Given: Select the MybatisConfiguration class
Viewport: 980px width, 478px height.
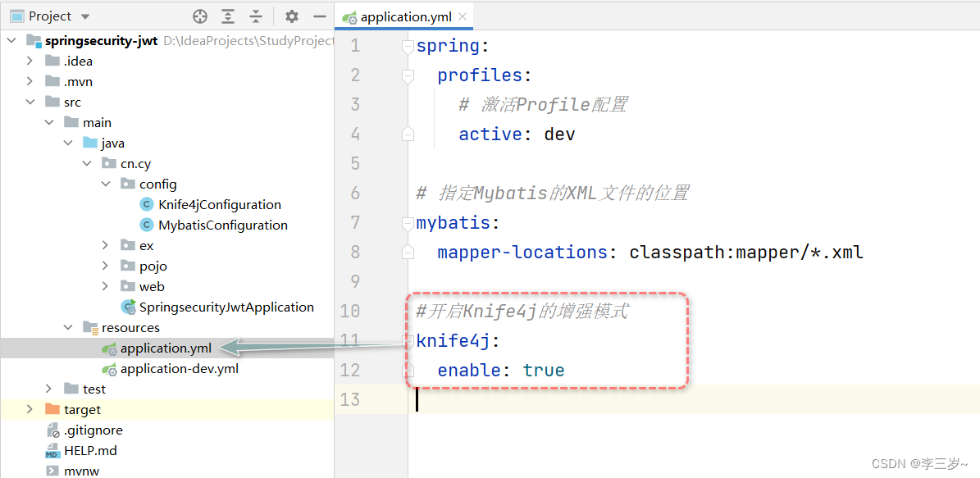Looking at the screenshot, I should tap(223, 225).
